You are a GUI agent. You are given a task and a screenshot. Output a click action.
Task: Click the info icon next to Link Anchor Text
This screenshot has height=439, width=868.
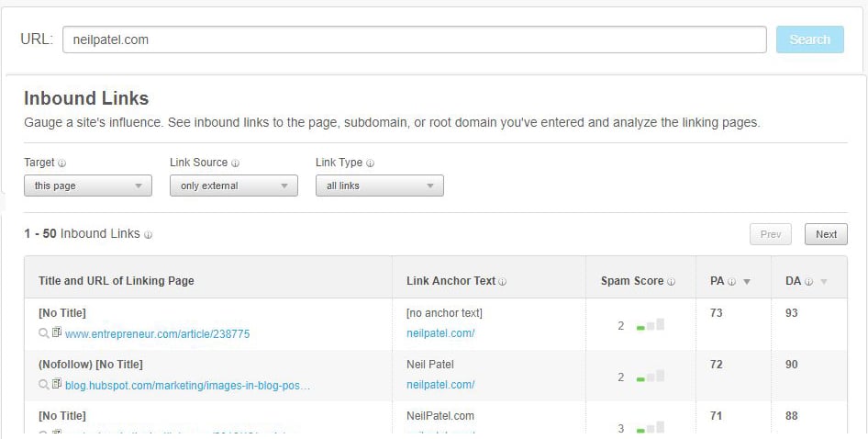(502, 282)
